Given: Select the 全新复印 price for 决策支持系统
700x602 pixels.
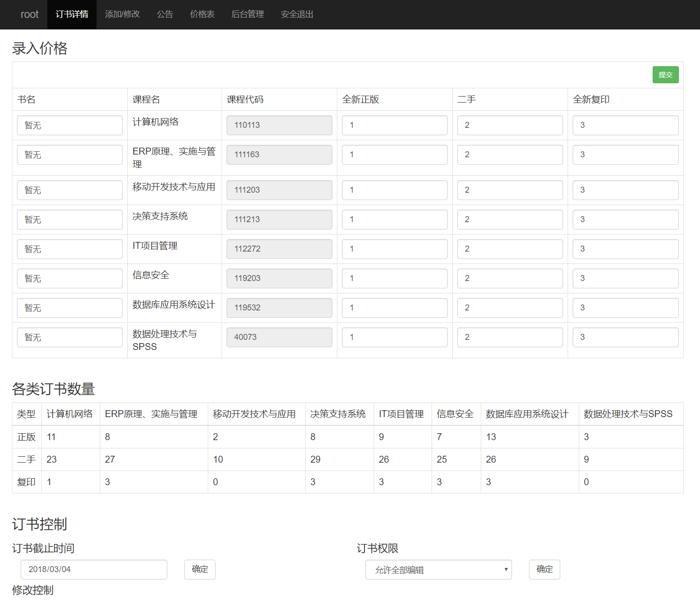Looking at the screenshot, I should tap(625, 219).
